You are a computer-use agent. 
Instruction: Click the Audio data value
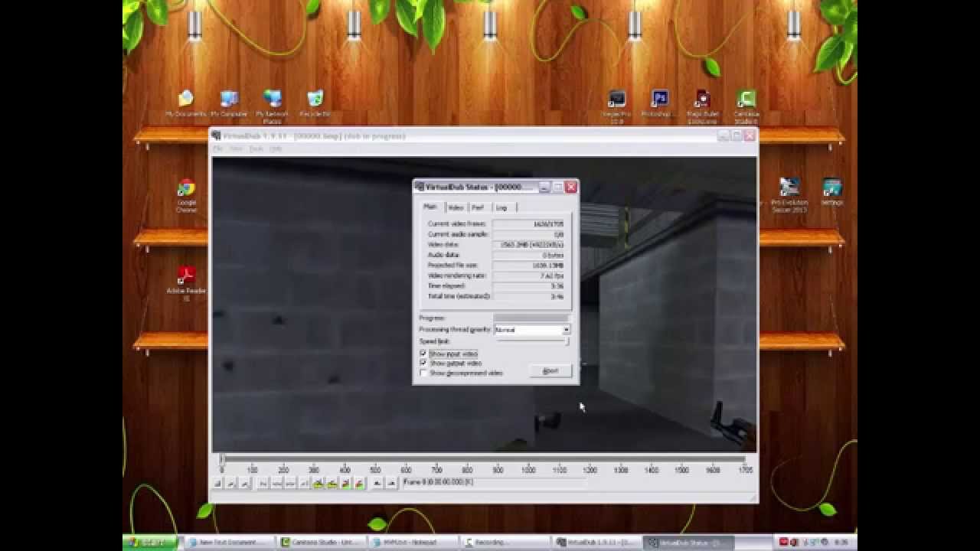(x=530, y=255)
